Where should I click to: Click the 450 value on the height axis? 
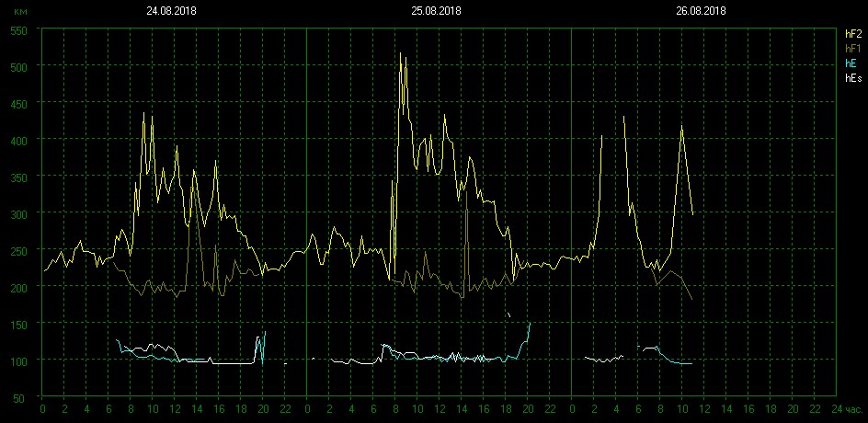[x=20, y=103]
